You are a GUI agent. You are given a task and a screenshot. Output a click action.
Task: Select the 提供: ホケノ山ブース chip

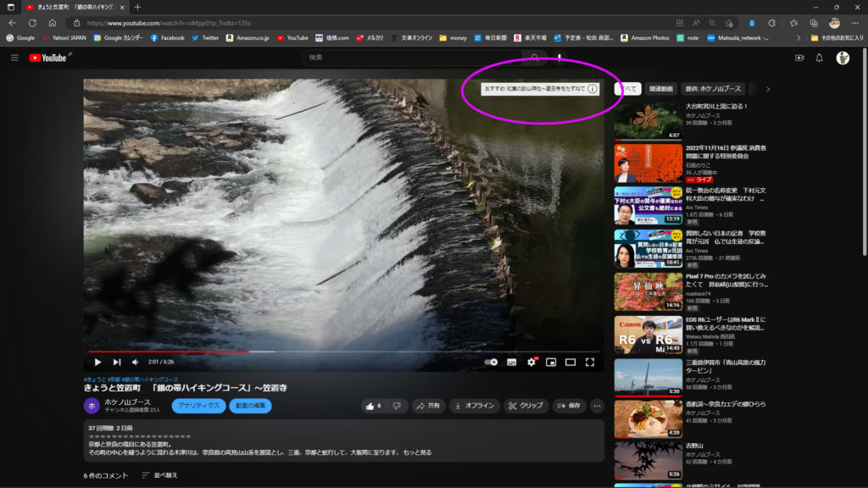pyautogui.click(x=713, y=88)
